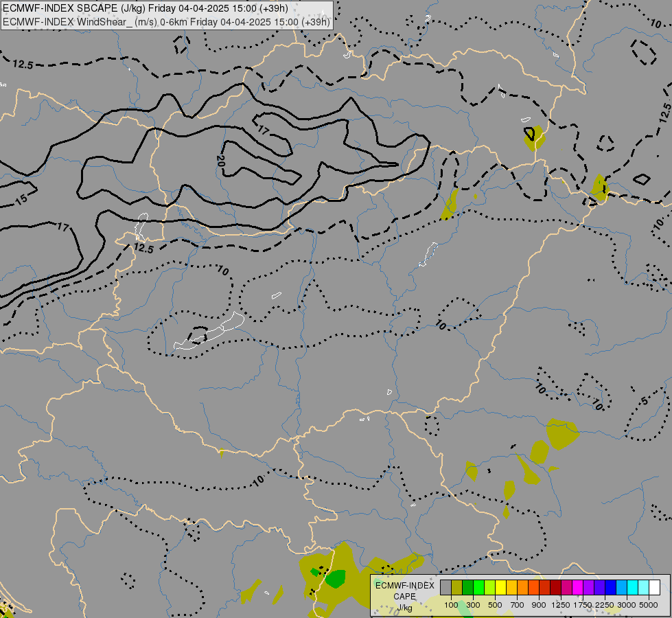Click the 15 contour label

(21, 200)
